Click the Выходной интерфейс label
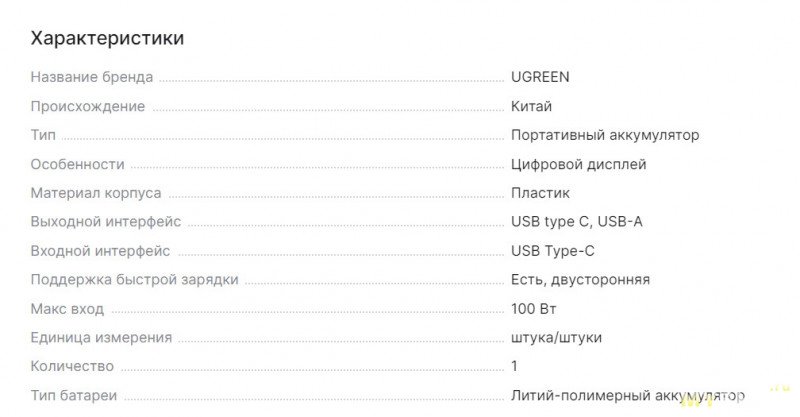This screenshot has width=800, height=417. click(x=106, y=222)
